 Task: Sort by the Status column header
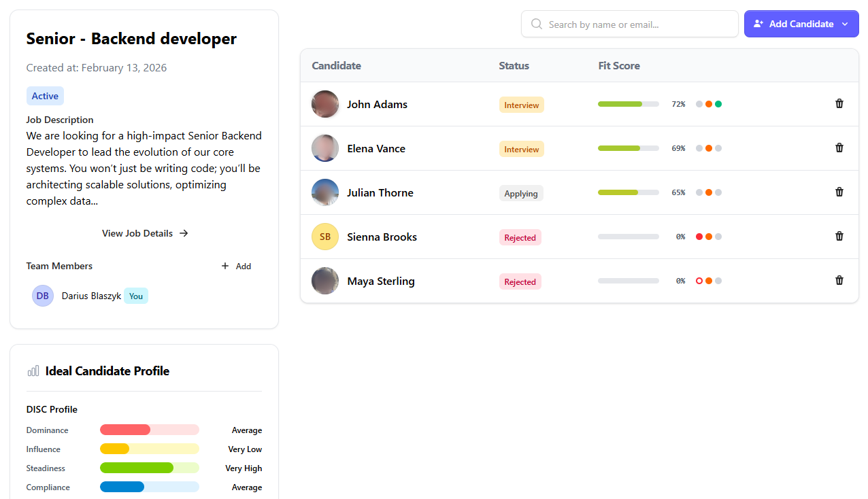coord(514,65)
